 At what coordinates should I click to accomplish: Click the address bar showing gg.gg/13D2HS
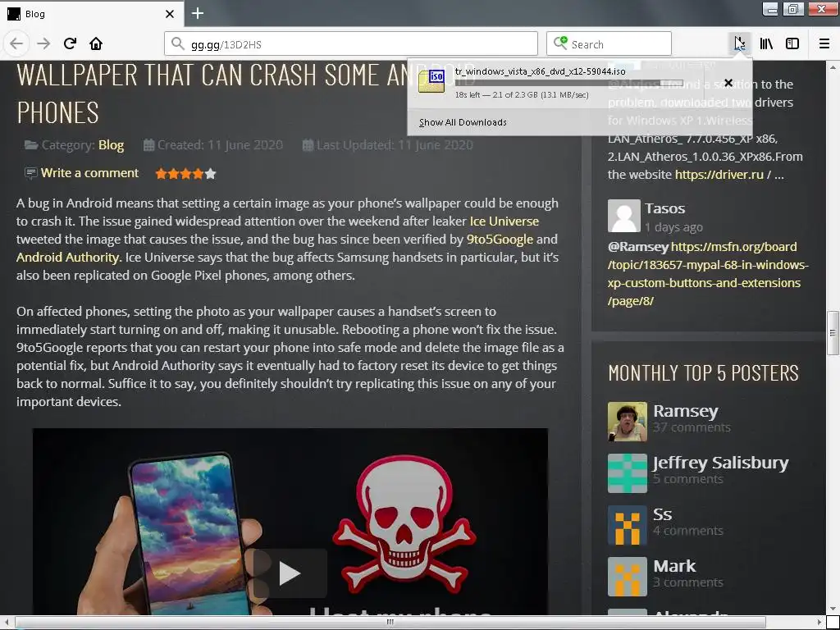pos(351,44)
